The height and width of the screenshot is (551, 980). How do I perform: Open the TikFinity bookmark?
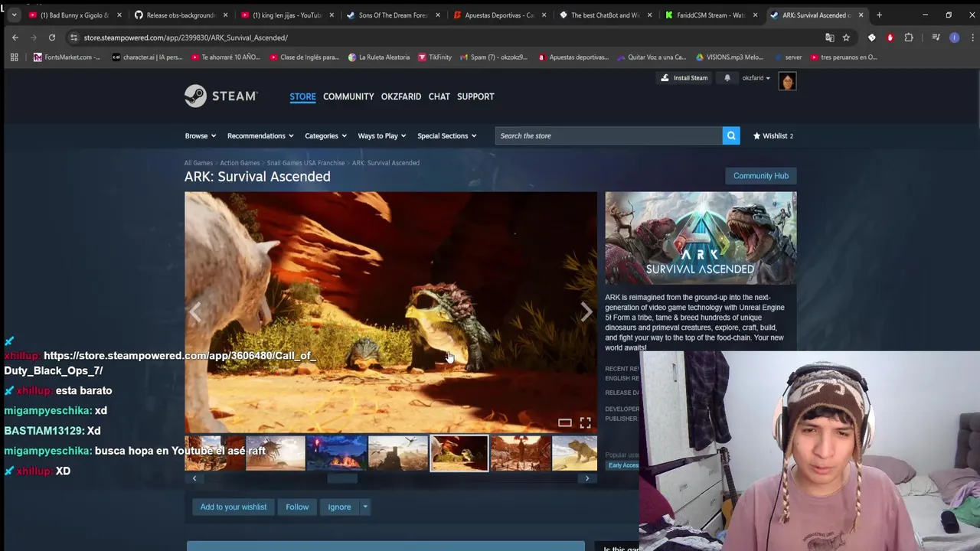[x=434, y=57]
